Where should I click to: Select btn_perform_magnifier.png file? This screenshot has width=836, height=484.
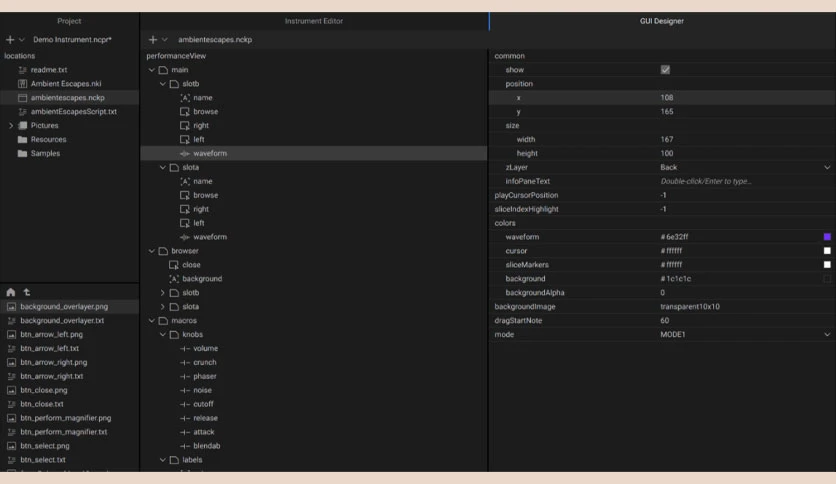[66, 418]
